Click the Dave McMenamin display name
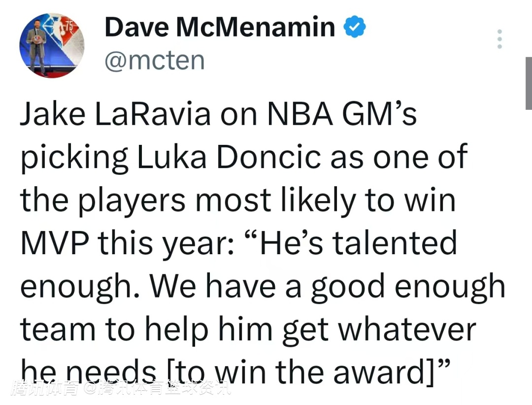The width and height of the screenshot is (532, 405). [x=220, y=27]
